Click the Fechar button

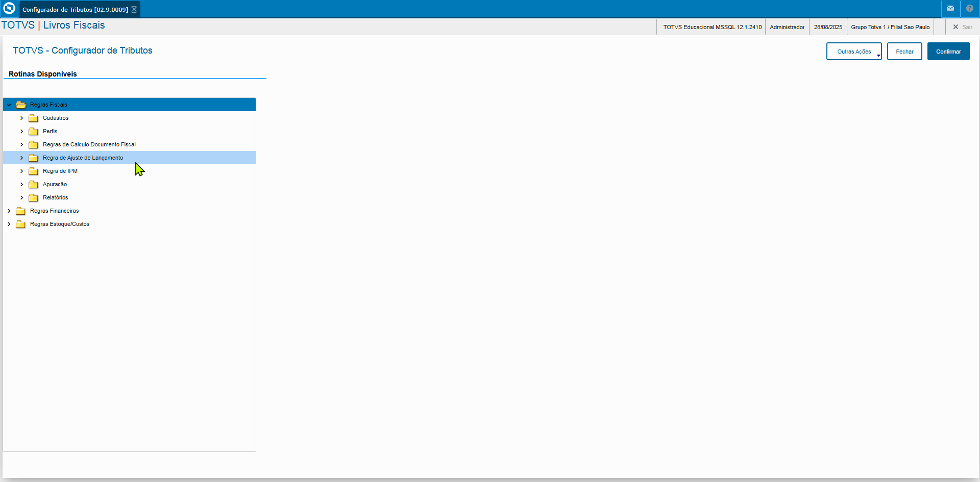(x=904, y=51)
